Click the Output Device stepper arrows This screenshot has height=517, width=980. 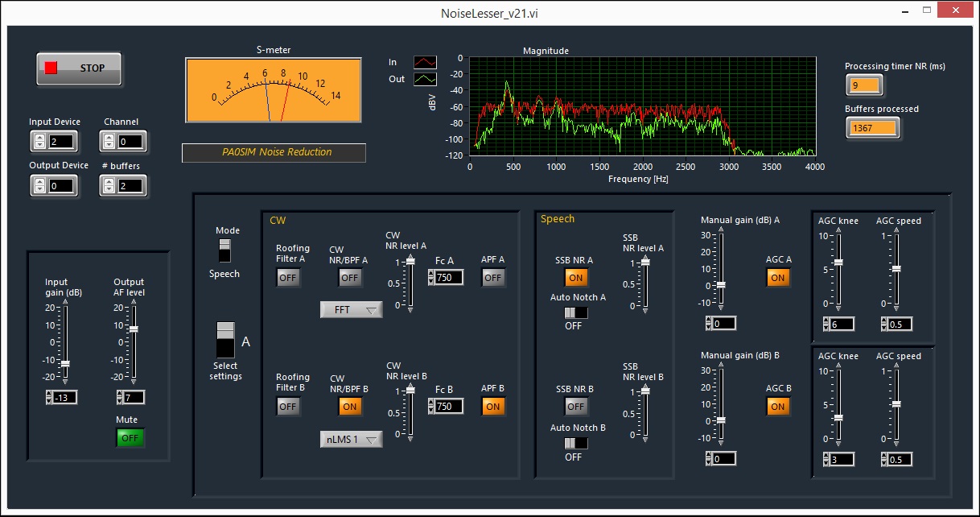point(39,186)
